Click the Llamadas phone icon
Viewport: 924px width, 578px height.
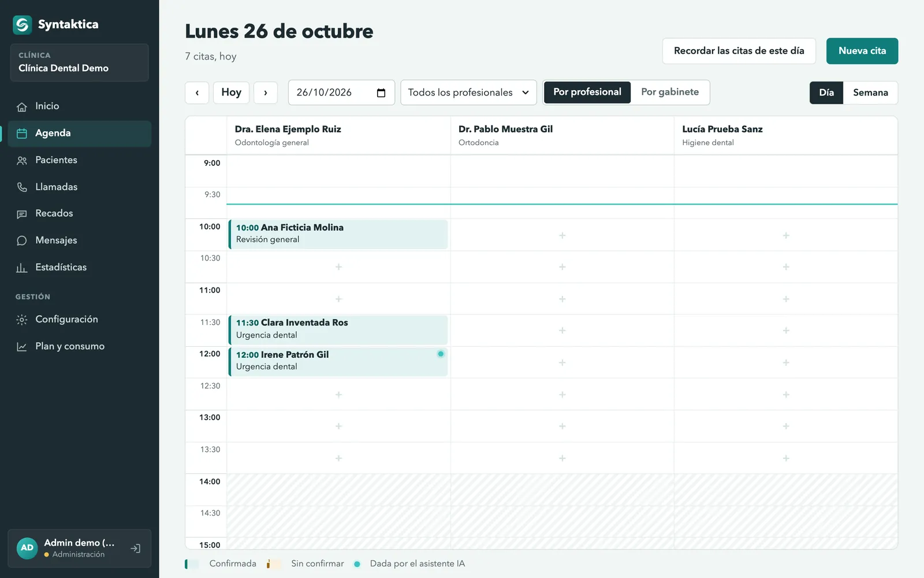(22, 187)
